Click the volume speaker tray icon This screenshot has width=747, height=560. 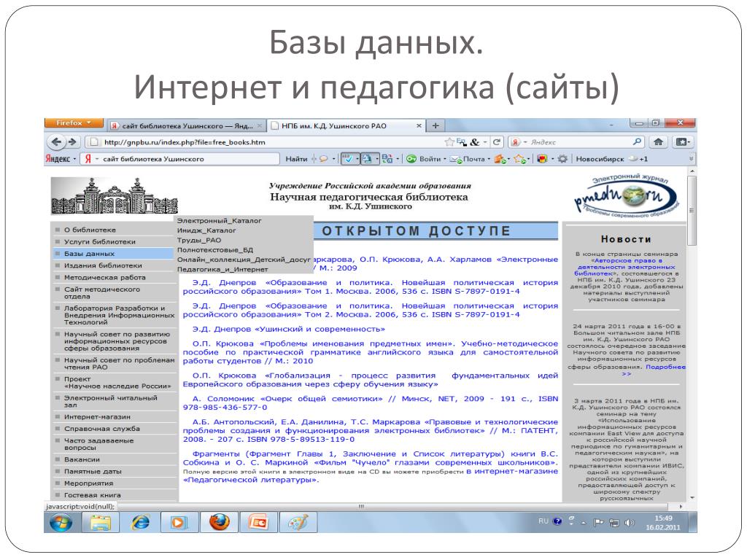pyautogui.click(x=630, y=523)
